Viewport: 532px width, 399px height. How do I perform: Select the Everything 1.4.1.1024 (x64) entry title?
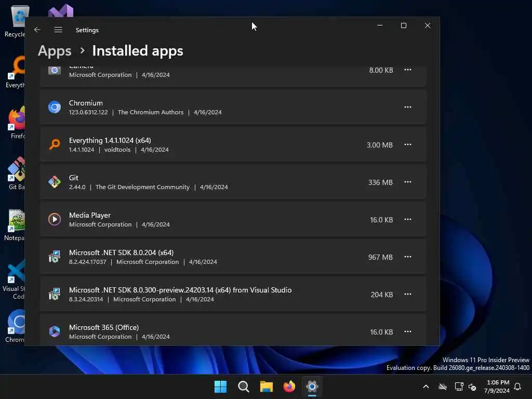110,140
